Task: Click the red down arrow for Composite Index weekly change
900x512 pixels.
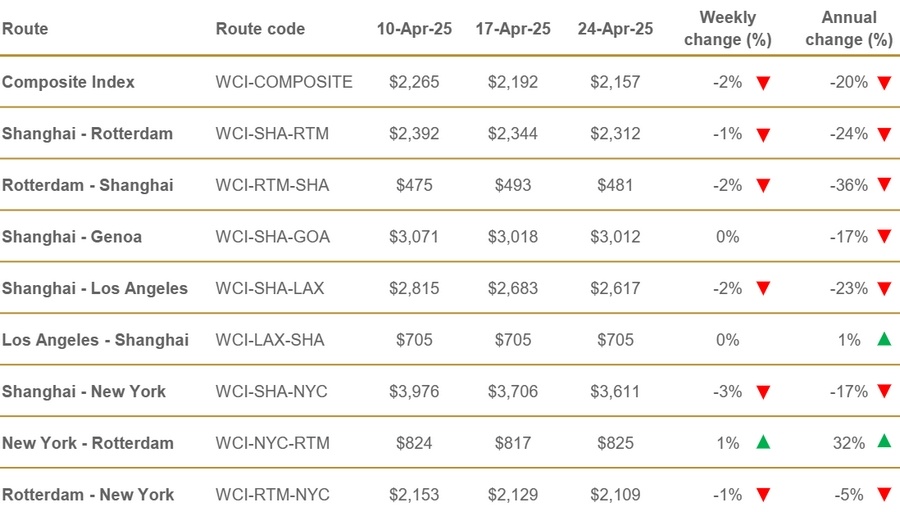Action: [763, 83]
